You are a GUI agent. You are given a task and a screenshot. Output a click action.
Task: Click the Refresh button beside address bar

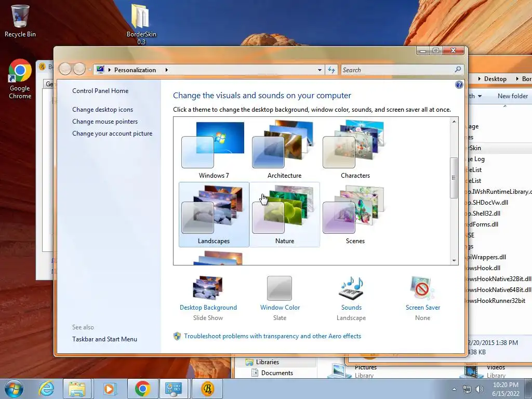(x=331, y=70)
